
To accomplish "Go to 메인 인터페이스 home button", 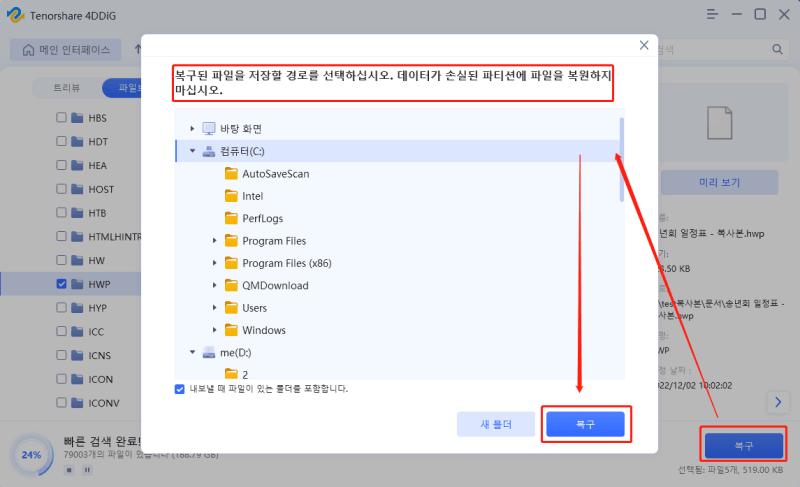I will click(x=66, y=49).
